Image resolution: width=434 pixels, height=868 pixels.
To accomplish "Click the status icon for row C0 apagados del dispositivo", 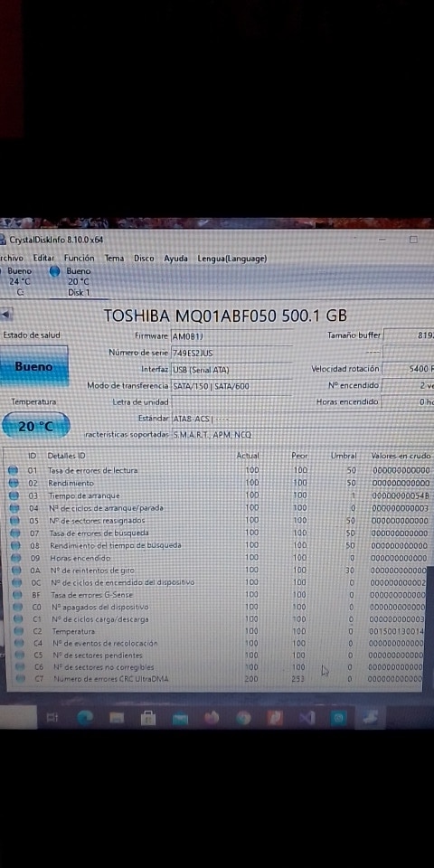I will point(19,607).
